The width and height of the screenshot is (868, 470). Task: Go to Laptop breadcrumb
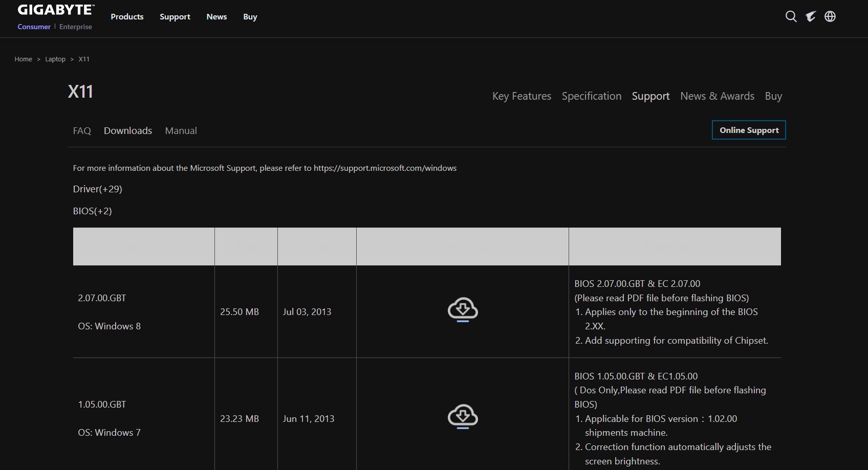[x=55, y=59]
